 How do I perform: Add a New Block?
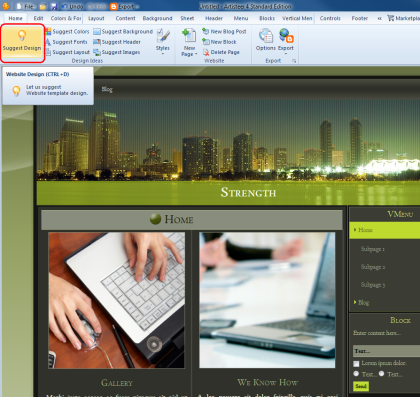[219, 42]
